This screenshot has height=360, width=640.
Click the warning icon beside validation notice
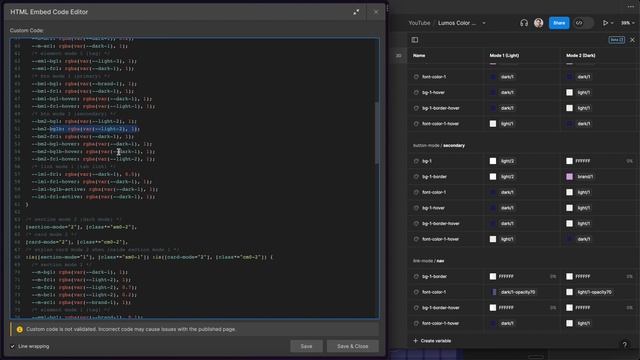(x=20, y=329)
